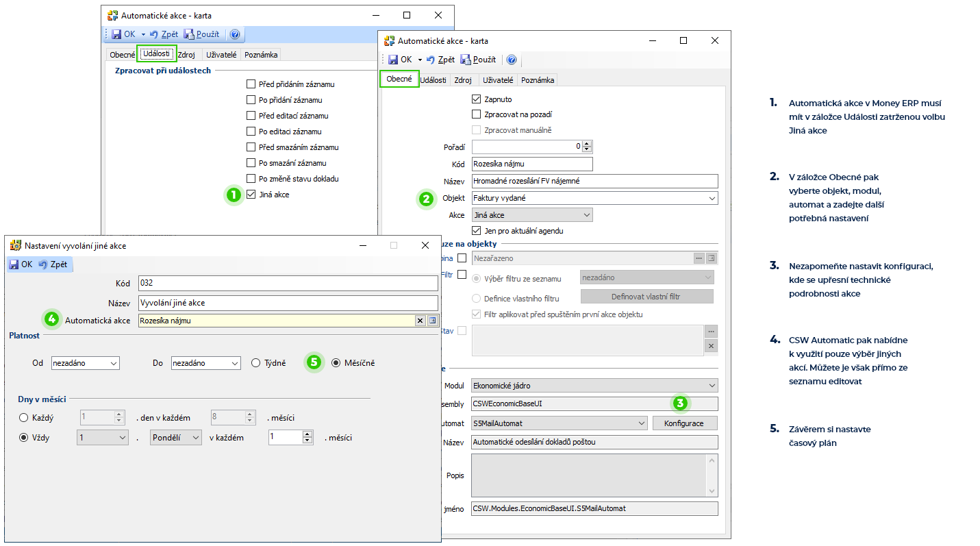Click Zpět in back Automatické akce karta toolbar

pos(164,34)
